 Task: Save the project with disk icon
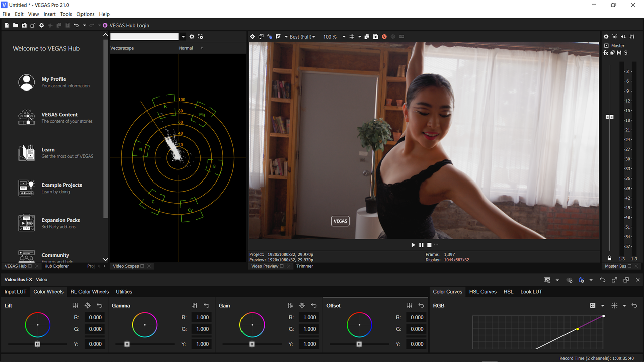pos(24,25)
